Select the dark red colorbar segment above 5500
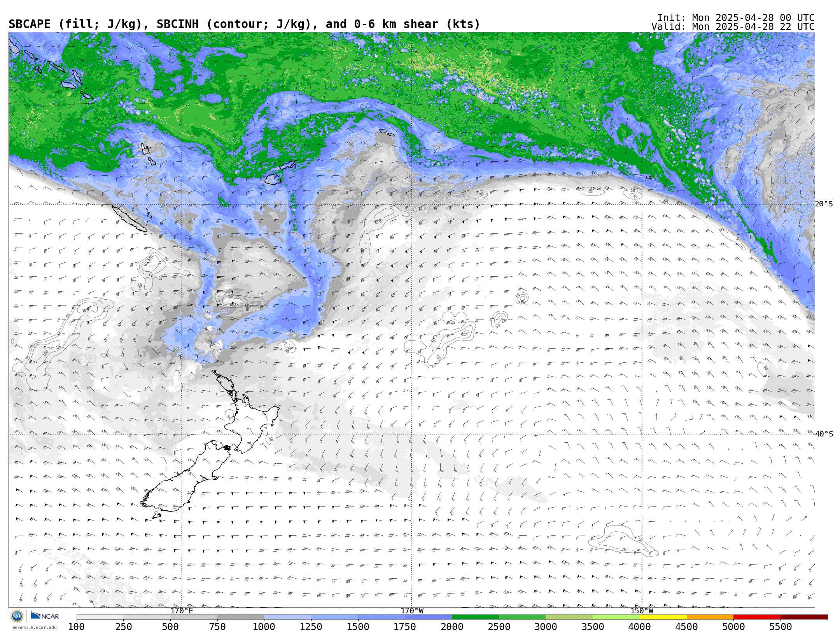 (804, 617)
